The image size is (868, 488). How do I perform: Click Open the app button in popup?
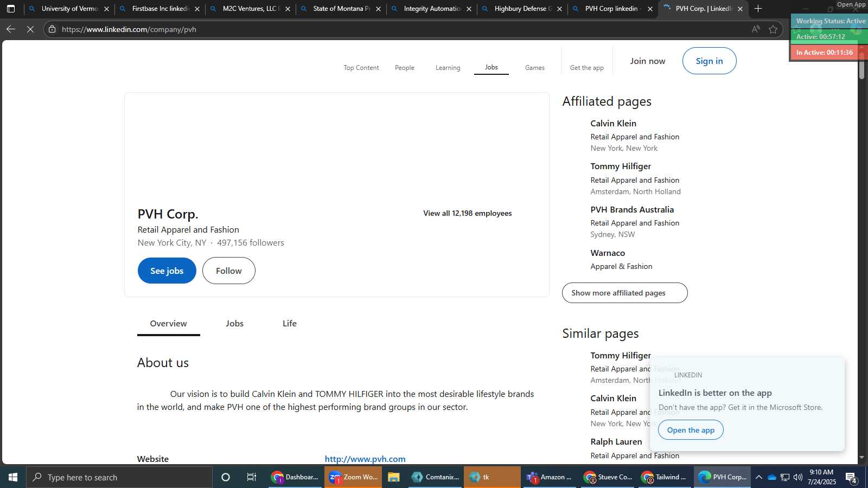click(x=691, y=430)
